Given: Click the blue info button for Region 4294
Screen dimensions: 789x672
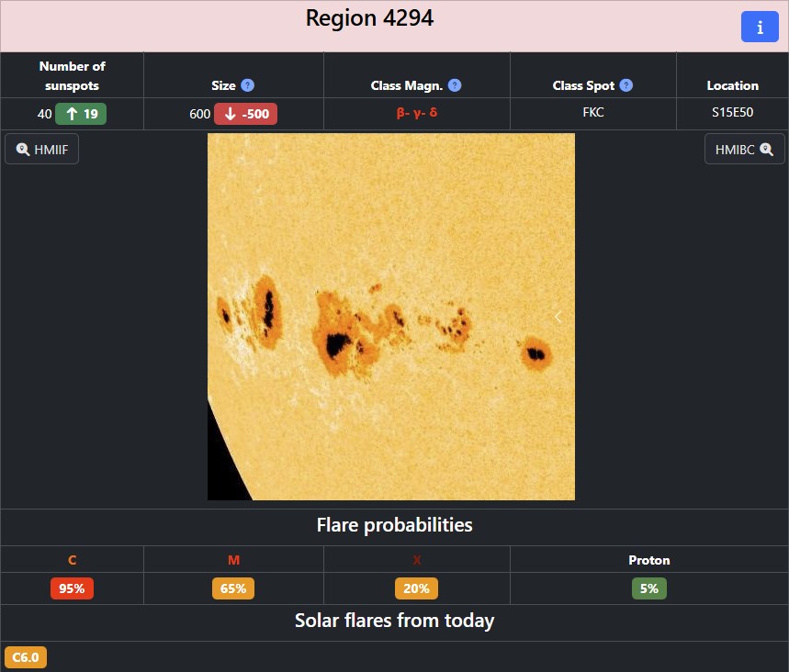Looking at the screenshot, I should click(759, 28).
